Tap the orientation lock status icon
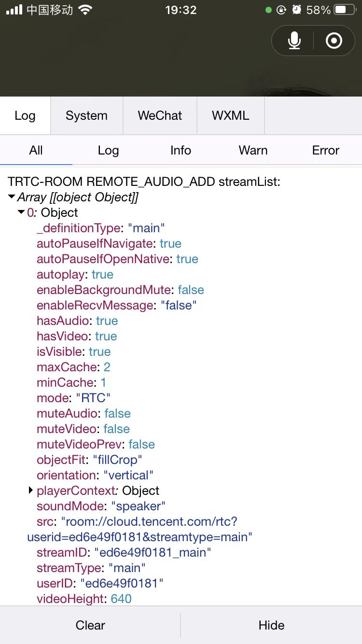The width and height of the screenshot is (362, 644). [x=281, y=10]
